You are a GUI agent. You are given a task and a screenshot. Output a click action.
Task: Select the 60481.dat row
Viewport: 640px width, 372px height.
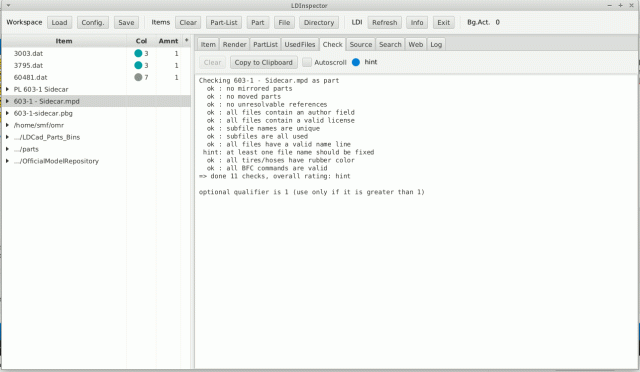(97, 77)
